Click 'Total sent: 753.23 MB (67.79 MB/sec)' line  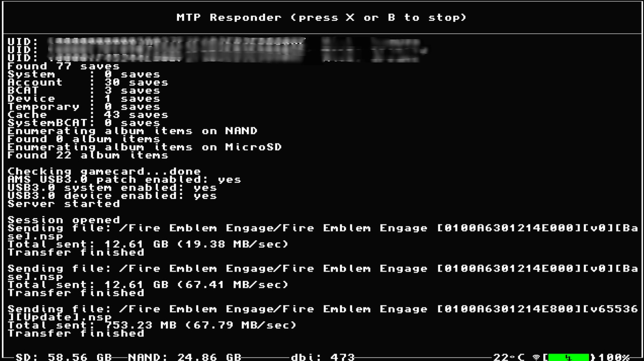pos(152,325)
